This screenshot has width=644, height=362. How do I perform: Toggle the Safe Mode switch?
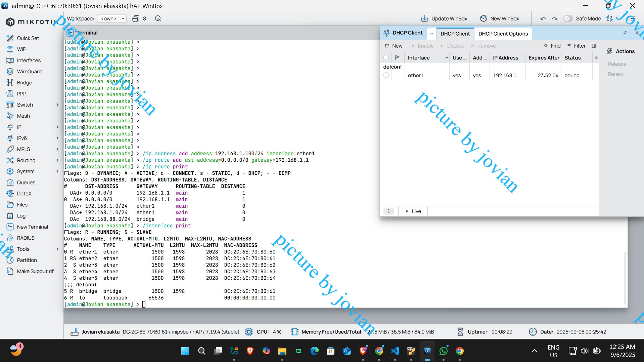[x=567, y=18]
